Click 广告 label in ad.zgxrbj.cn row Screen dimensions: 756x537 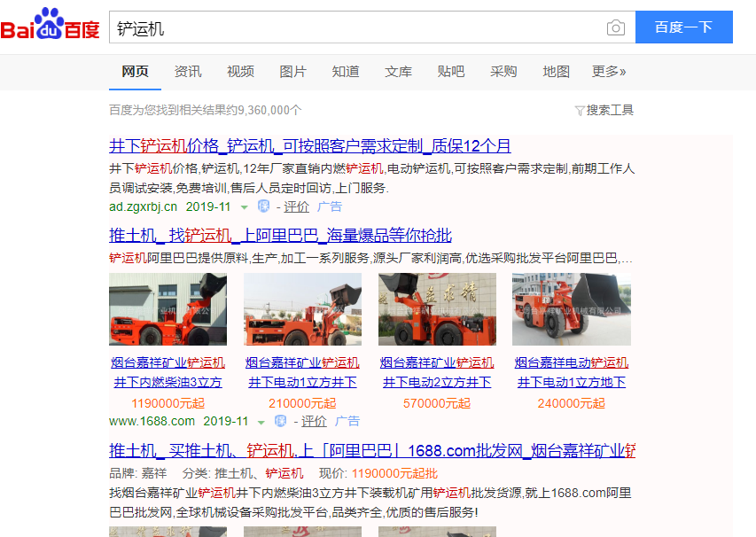coord(330,206)
